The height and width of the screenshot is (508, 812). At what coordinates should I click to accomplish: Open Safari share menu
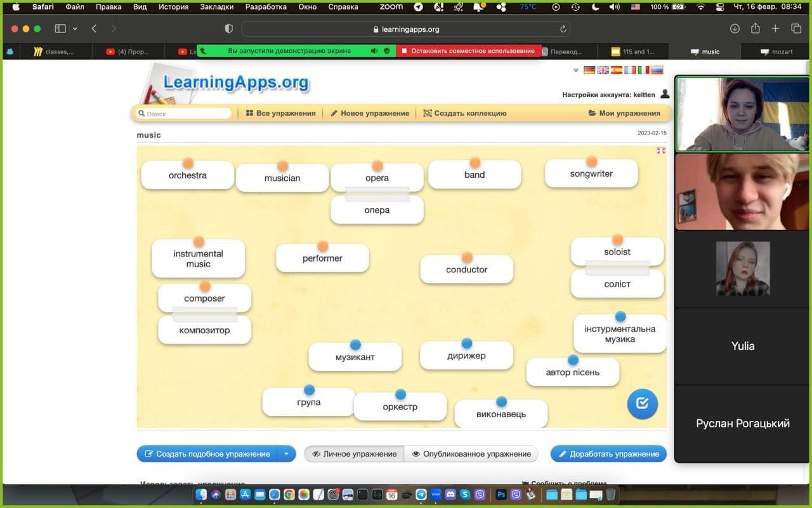click(x=755, y=29)
